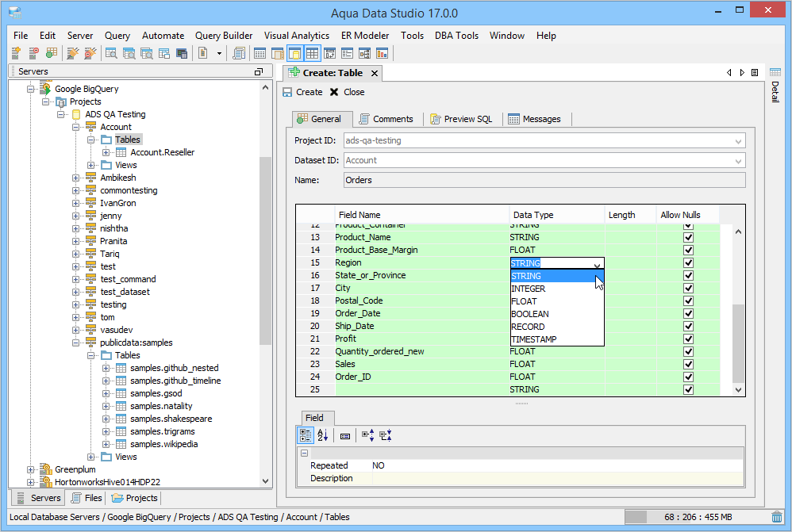Click the bar chart Visual Analytics toolbar icon
Screen dimensions: 792x532
click(x=383, y=53)
